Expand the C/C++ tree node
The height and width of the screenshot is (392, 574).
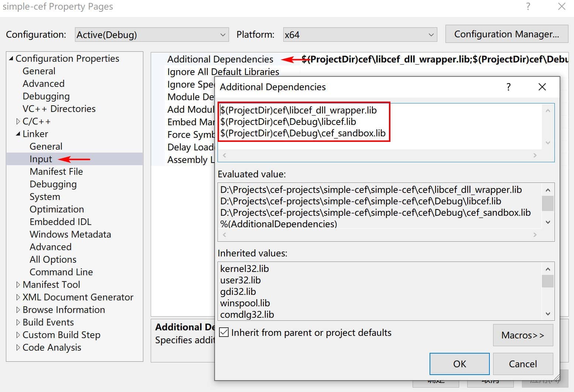click(18, 121)
